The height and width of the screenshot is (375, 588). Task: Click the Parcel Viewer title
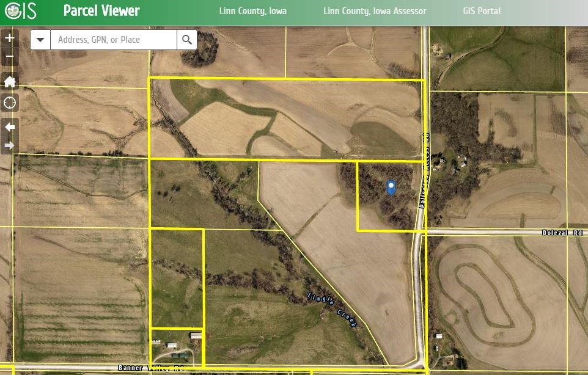[101, 11]
